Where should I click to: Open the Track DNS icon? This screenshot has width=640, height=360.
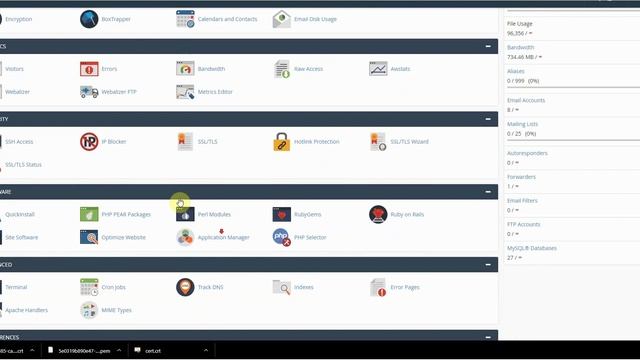coord(185,287)
